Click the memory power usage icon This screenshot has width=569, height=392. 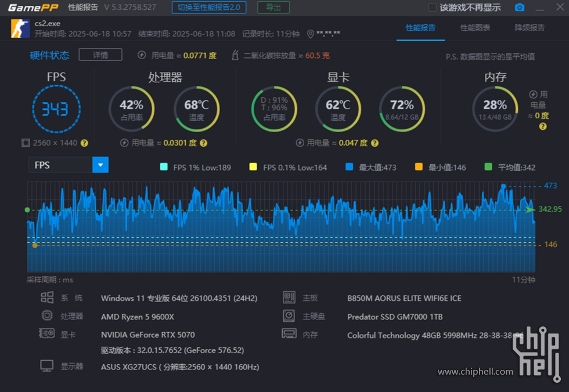pos(533,95)
